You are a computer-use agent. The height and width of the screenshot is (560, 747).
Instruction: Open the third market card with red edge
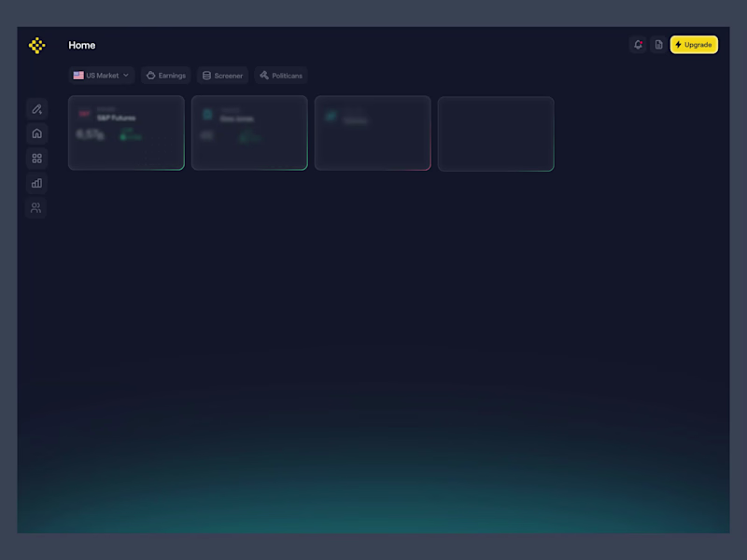[x=373, y=133]
